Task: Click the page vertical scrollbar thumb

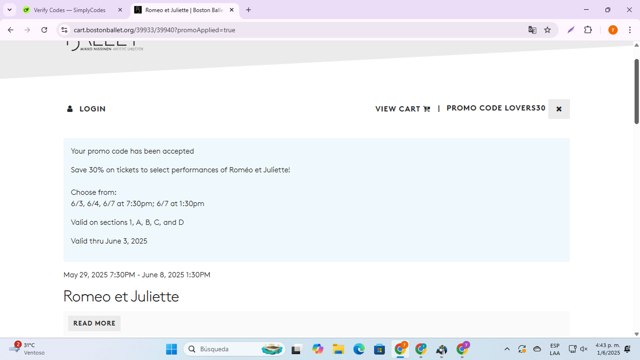Action: click(636, 91)
